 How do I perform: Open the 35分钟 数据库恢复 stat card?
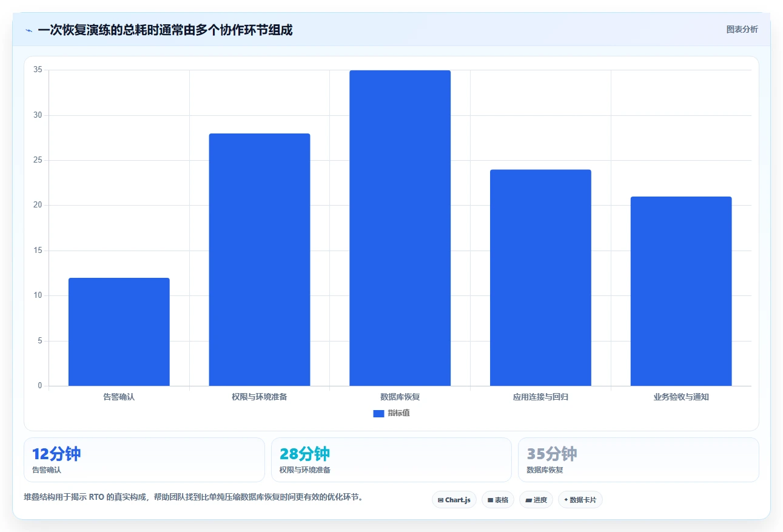coord(639,460)
